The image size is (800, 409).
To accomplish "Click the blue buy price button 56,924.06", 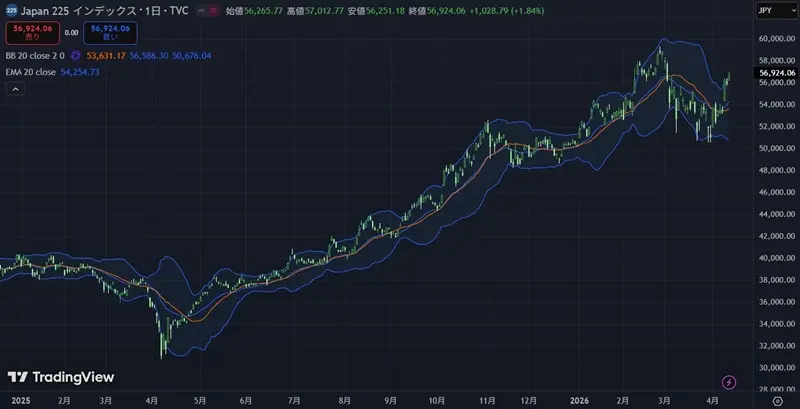I will click(x=110, y=32).
